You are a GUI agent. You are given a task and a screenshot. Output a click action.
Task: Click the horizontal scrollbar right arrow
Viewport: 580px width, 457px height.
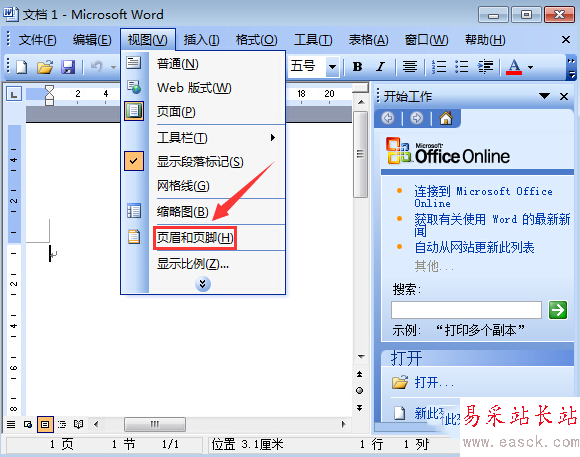pos(344,424)
